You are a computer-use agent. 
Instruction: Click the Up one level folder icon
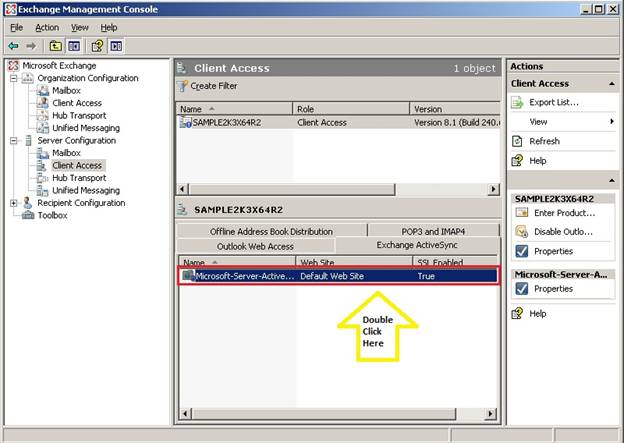coord(56,46)
